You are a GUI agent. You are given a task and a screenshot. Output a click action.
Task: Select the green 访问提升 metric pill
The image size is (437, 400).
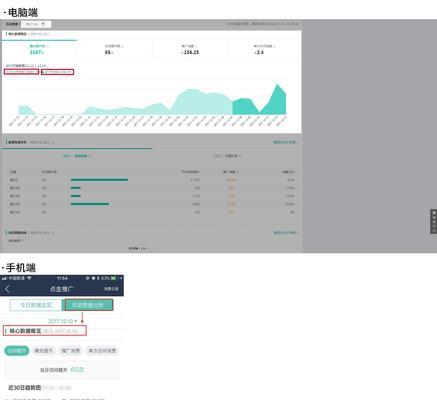point(17,351)
